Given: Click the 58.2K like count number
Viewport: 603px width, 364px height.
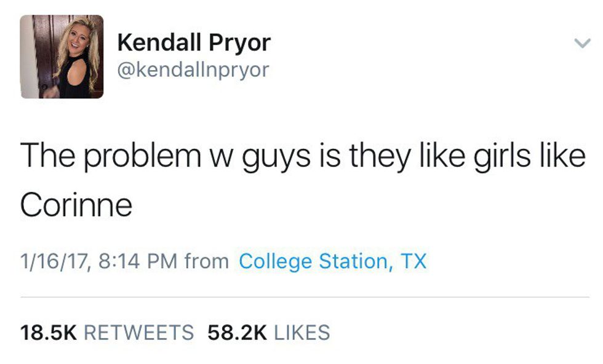Looking at the screenshot, I should click(x=237, y=333).
